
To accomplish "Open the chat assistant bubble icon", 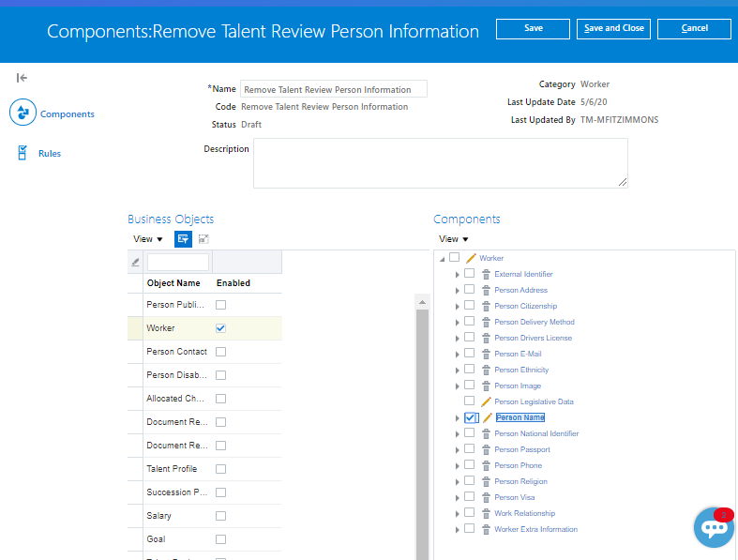I will coord(714,527).
